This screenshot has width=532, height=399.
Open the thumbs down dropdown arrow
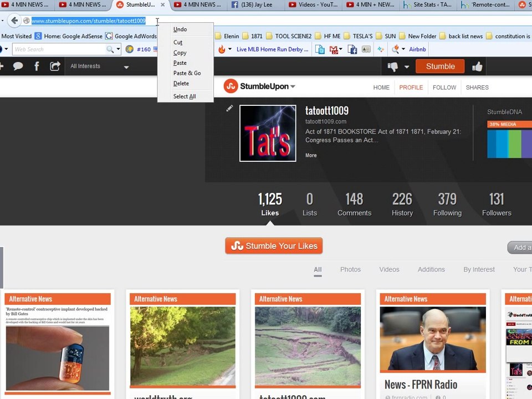(x=406, y=67)
